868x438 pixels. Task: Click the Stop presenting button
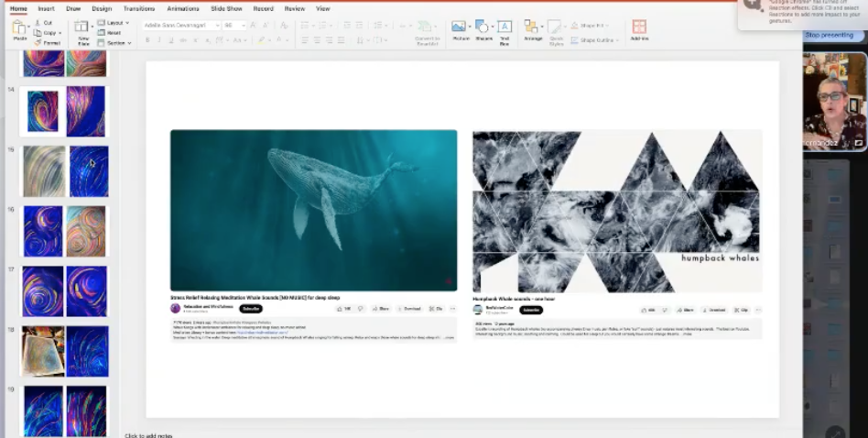coord(830,35)
